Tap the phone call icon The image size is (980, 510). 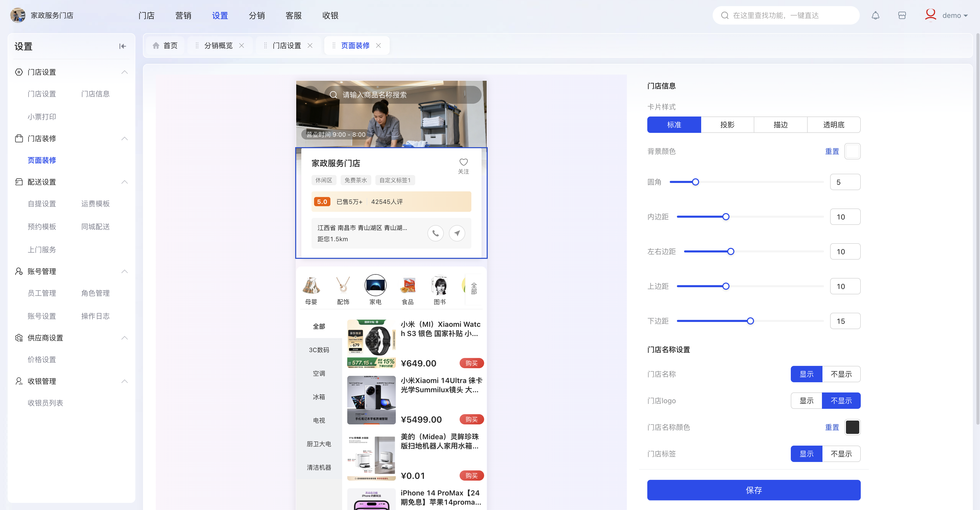click(436, 233)
